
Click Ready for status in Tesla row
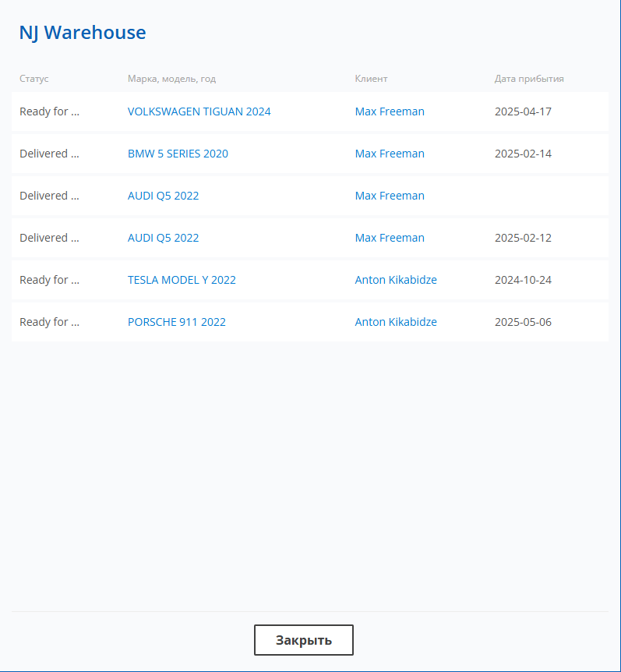pos(49,280)
